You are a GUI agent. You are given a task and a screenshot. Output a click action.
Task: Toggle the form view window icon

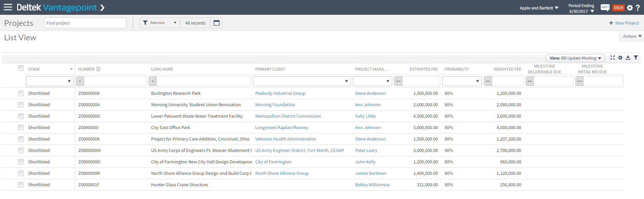click(217, 23)
